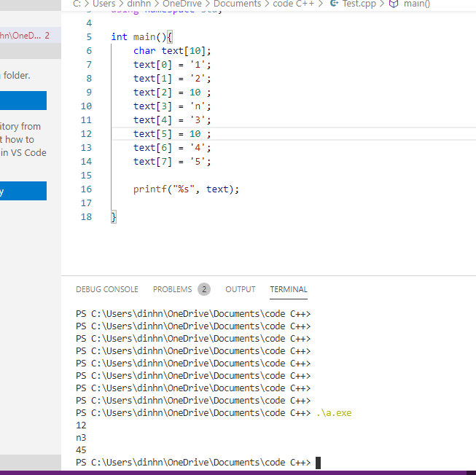
Task: Click the C++ file icon beside Test.cpp
Action: (x=335, y=4)
